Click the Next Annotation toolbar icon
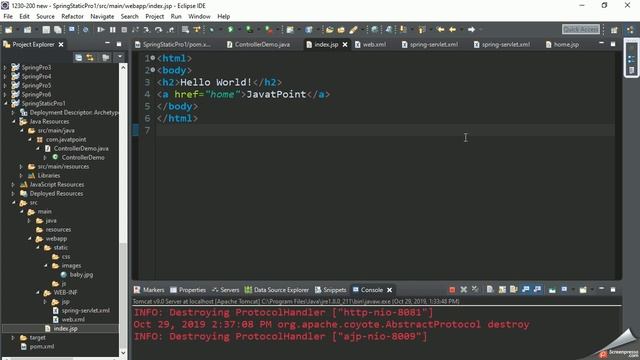640x360 pixels. pyautogui.click(x=403, y=29)
